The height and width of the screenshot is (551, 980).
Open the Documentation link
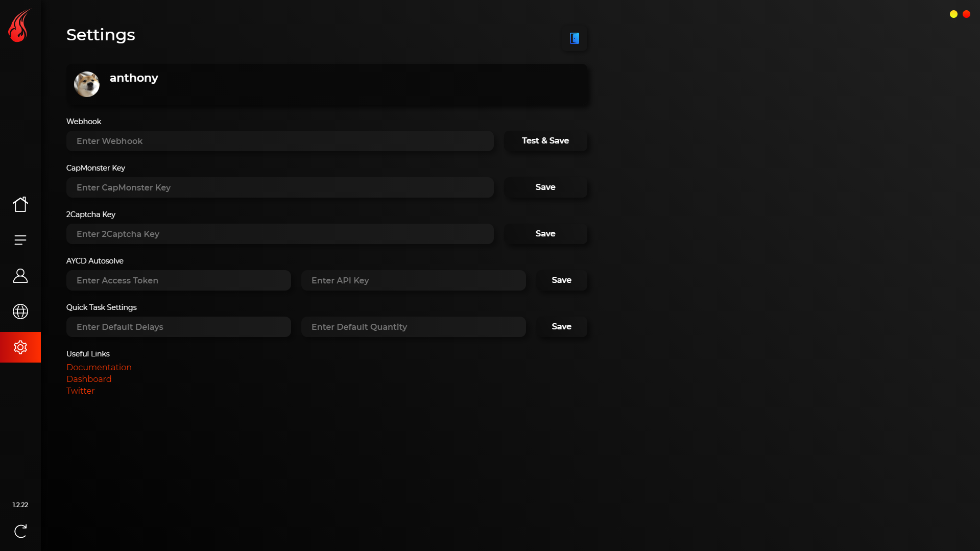[99, 367]
